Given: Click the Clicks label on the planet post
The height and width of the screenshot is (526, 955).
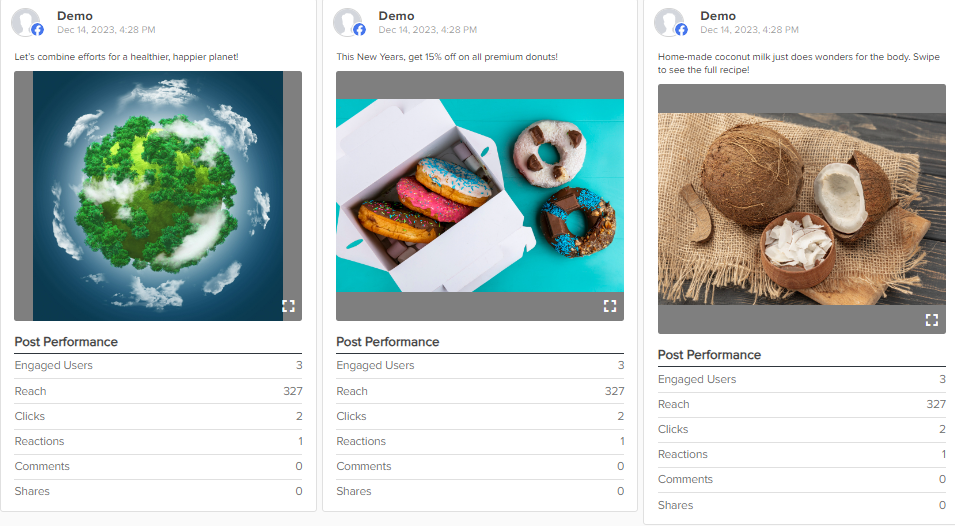Looking at the screenshot, I should 30,416.
